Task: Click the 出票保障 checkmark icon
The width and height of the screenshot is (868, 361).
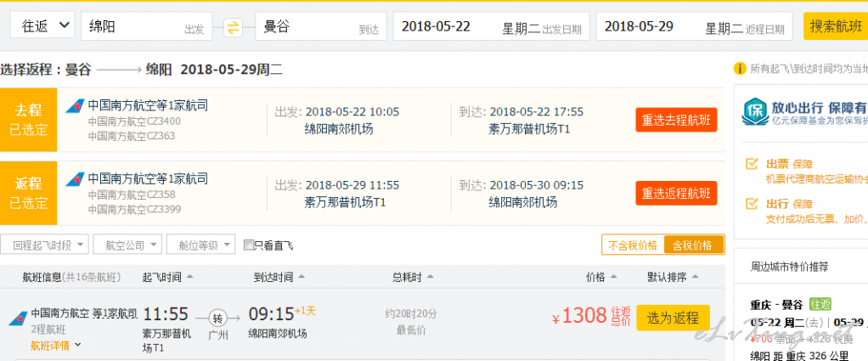Action: pos(751,164)
